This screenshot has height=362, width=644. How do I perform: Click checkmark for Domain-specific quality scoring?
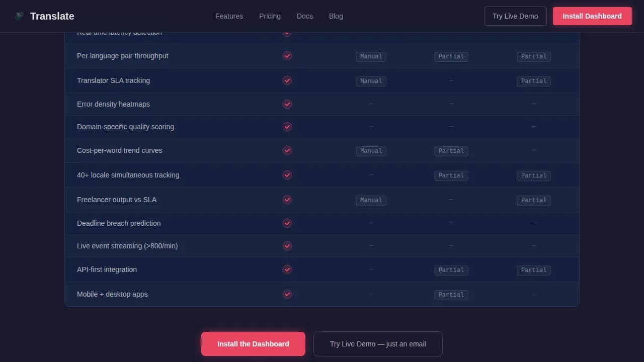[x=287, y=127]
